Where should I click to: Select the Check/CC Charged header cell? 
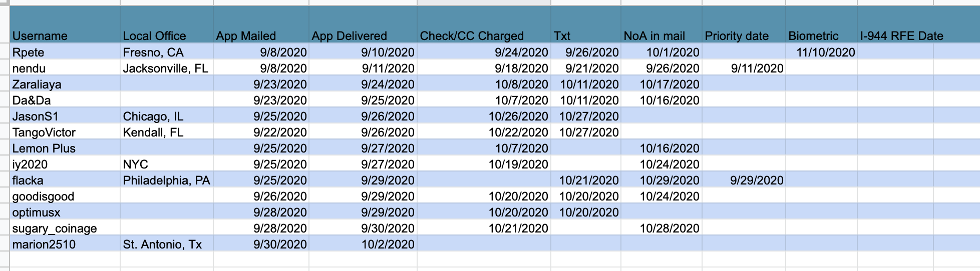pyautogui.click(x=484, y=24)
